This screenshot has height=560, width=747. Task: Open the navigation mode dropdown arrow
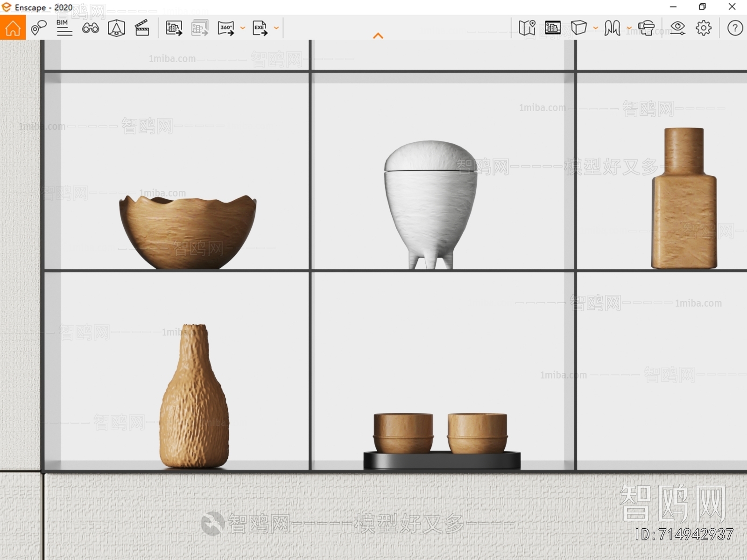pos(629,28)
